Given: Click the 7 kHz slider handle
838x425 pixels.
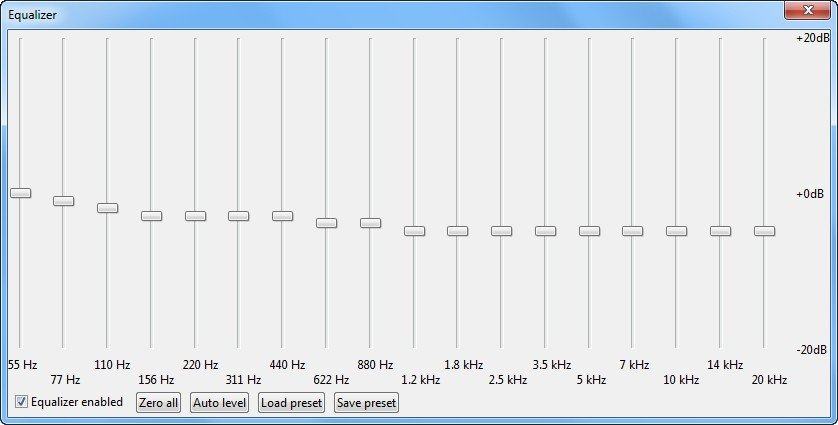Looking at the screenshot, I should click(x=632, y=230).
